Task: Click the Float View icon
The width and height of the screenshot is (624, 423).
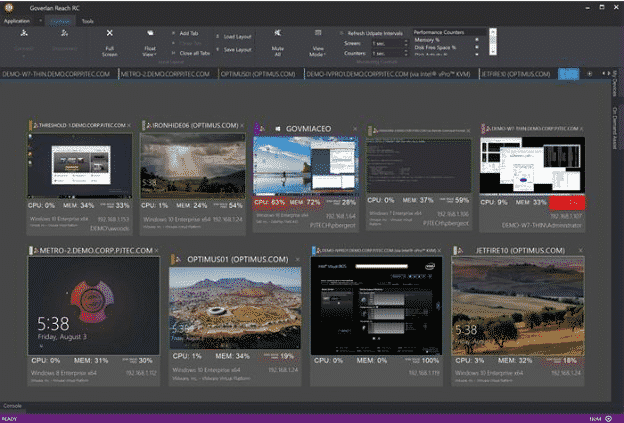Action: (x=149, y=35)
